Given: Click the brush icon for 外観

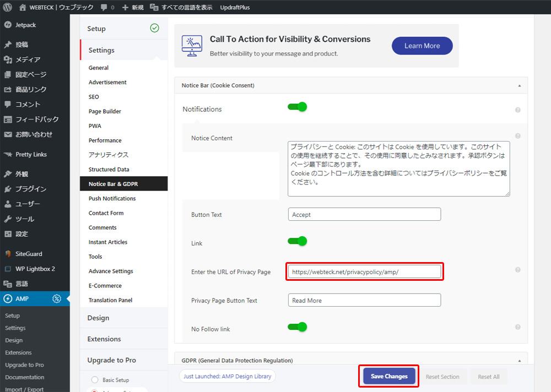Looking at the screenshot, I should 8,174.
